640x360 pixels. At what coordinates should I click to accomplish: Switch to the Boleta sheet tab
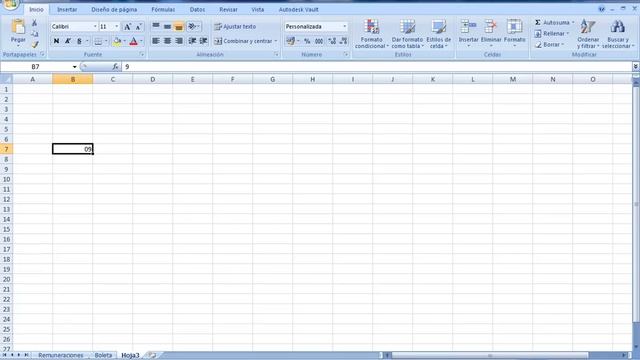103,356
